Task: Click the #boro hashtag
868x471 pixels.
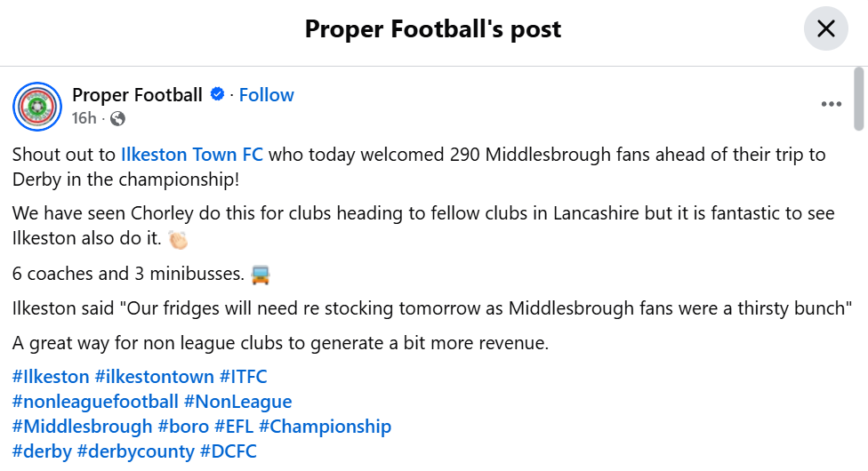Action: 183,427
